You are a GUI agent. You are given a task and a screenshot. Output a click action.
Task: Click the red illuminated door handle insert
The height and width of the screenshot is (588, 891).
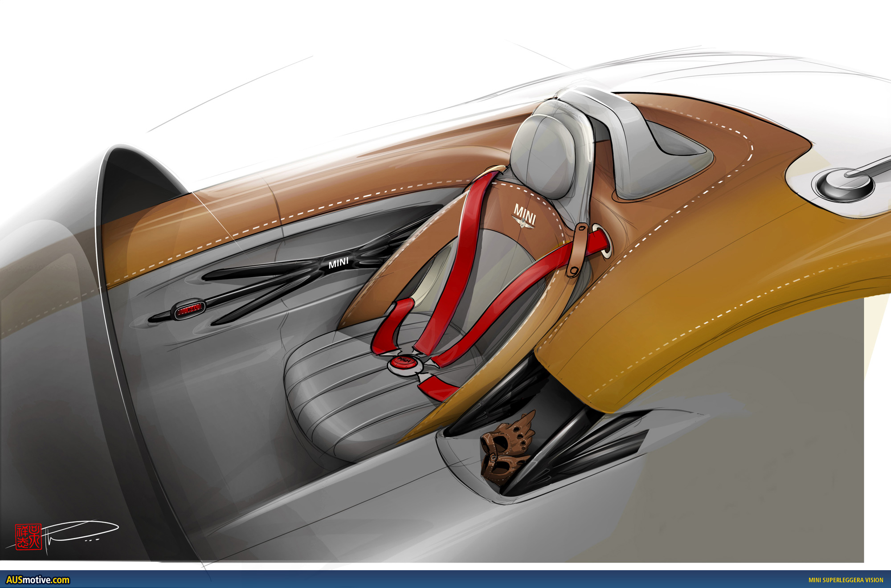coord(190,309)
